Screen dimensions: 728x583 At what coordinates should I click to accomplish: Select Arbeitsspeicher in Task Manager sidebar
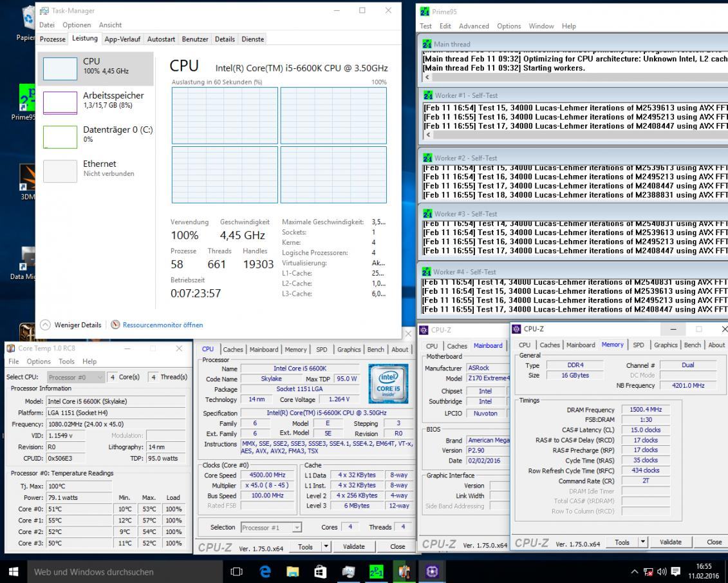[x=96, y=102]
